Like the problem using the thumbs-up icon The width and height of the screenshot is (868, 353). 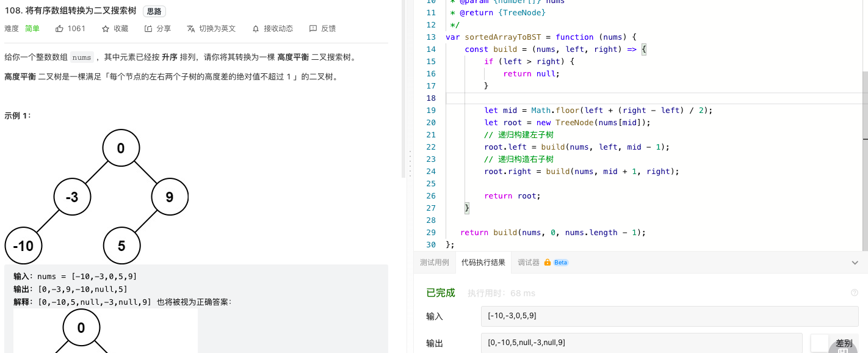click(x=60, y=29)
